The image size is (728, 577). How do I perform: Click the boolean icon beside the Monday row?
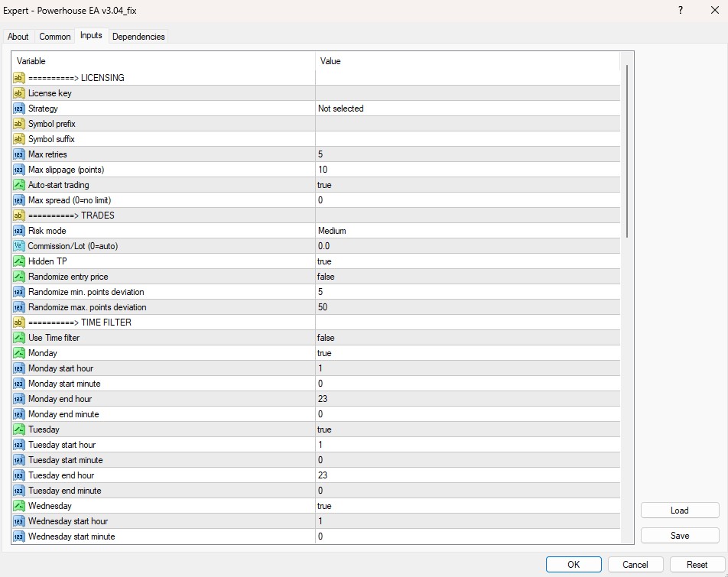pos(18,353)
